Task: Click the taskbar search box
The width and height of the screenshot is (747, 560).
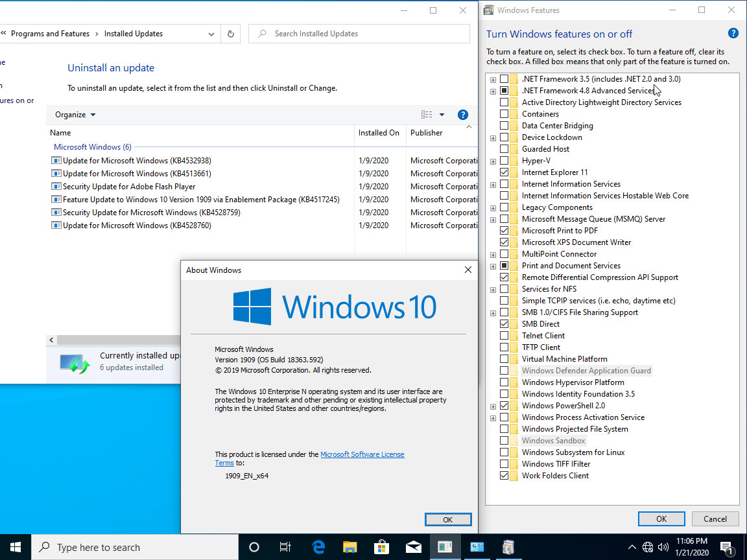Action: (135, 547)
